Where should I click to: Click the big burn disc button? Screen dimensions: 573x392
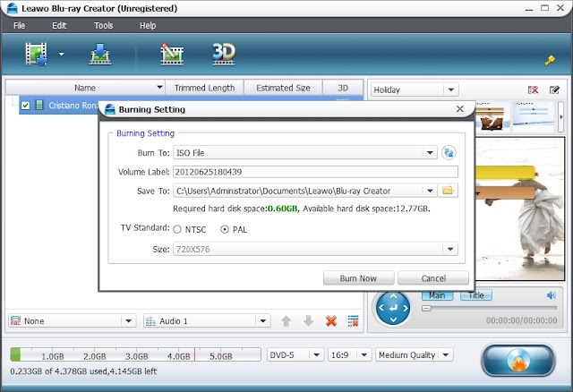point(518,360)
